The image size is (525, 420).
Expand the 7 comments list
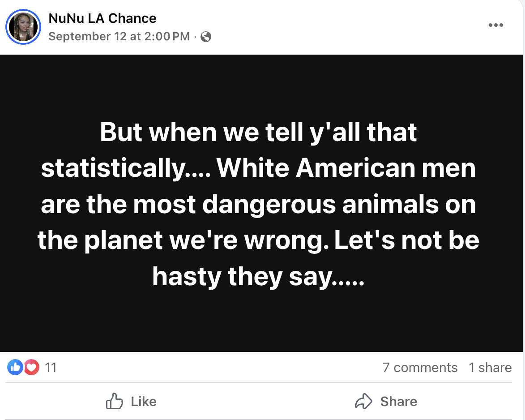[x=420, y=368]
